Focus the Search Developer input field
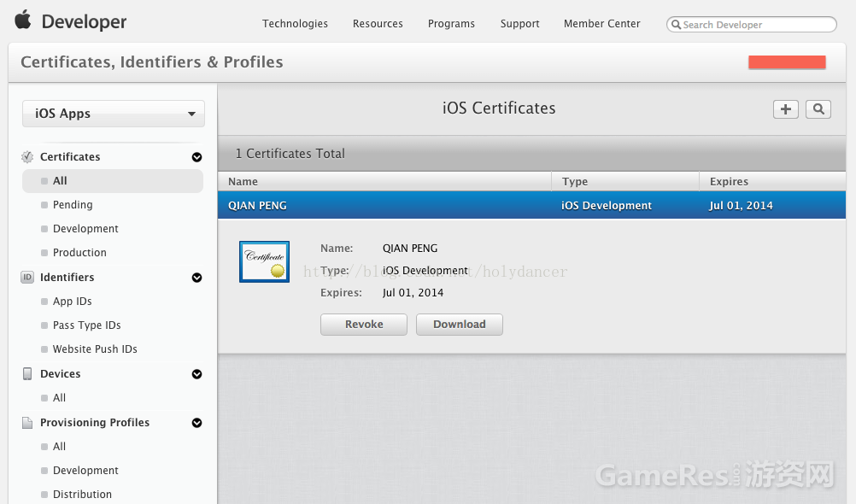This screenshot has width=856, height=504. coord(751,25)
